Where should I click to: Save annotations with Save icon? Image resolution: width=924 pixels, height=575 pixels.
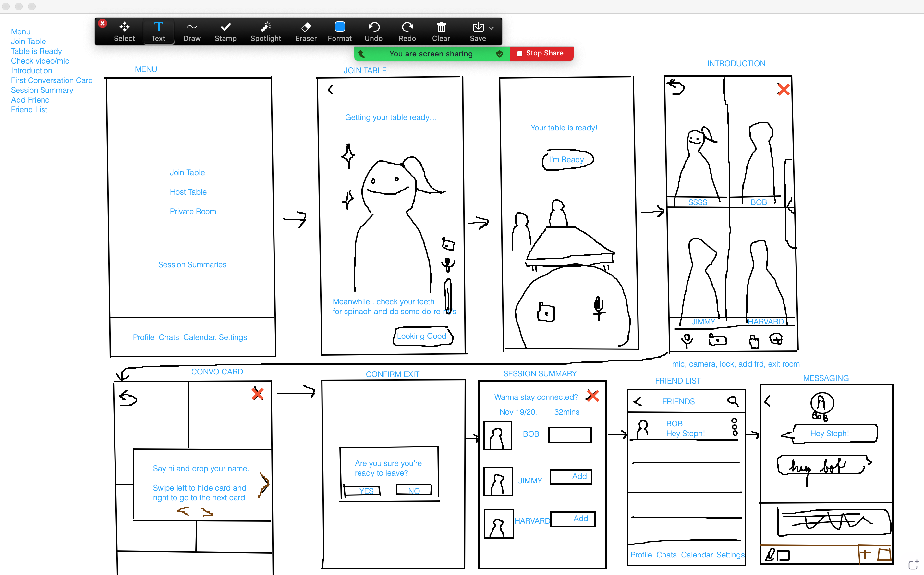pyautogui.click(x=478, y=27)
